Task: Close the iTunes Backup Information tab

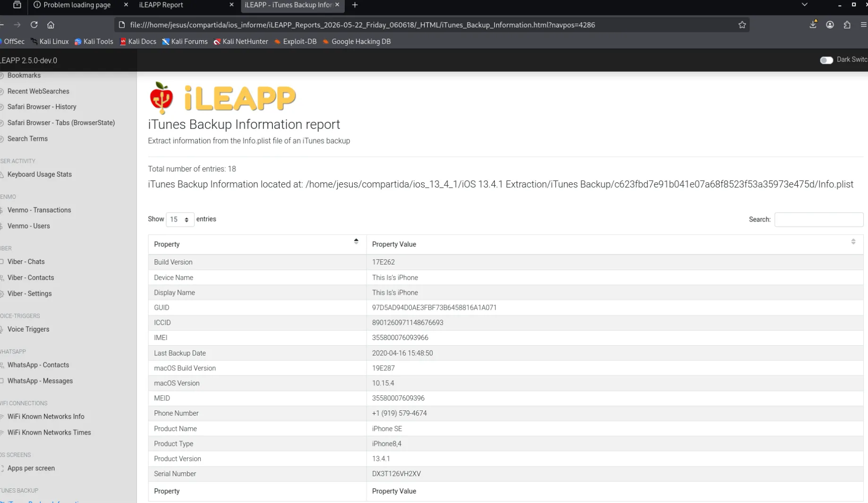Action: 337,5
